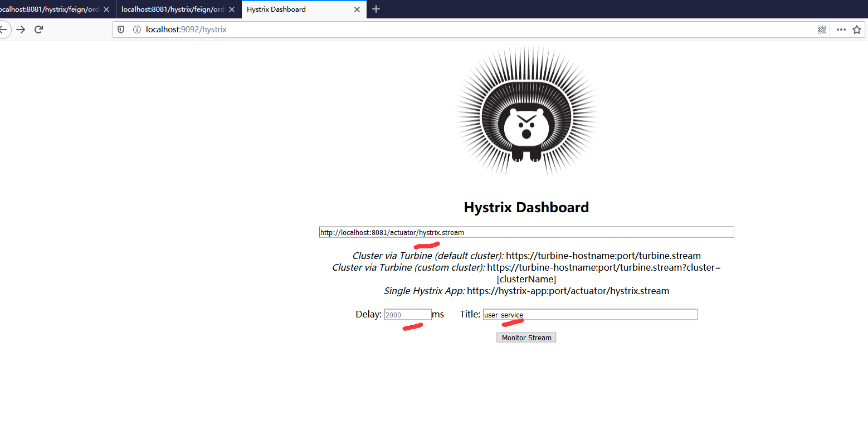Click the hystrix.stream URL input field
Image resolution: width=868 pixels, height=445 pixels.
(x=526, y=232)
